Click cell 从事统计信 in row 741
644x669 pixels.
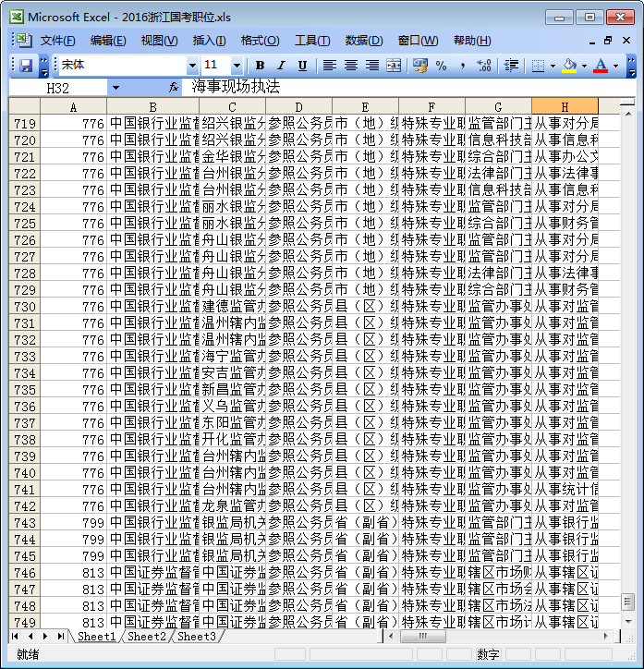pos(565,490)
